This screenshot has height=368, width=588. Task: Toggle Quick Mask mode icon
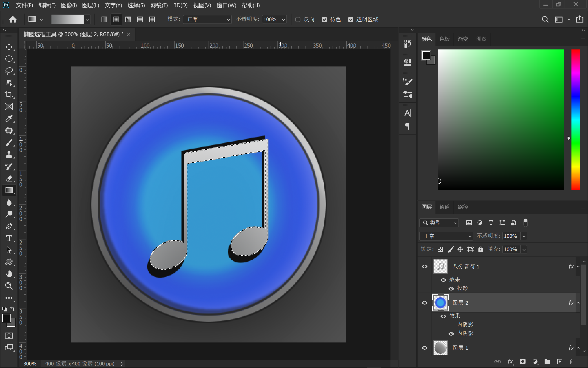tap(9, 336)
